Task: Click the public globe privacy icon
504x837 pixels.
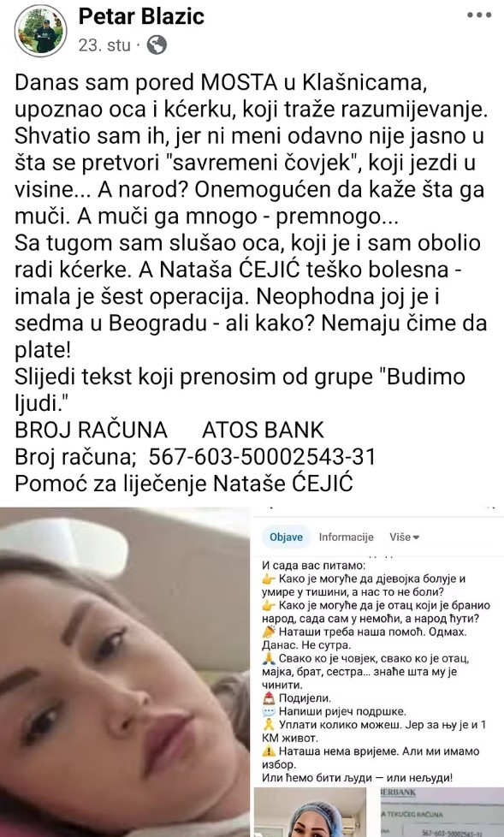Action: point(157,45)
